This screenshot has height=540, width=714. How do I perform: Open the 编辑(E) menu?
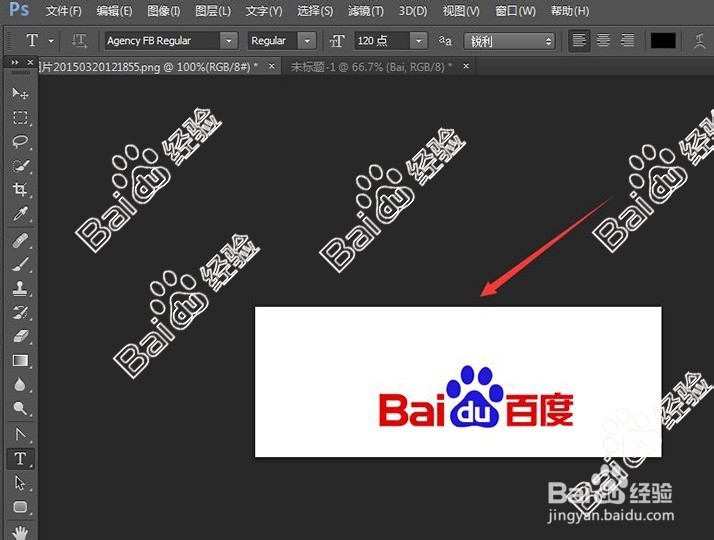pos(114,10)
